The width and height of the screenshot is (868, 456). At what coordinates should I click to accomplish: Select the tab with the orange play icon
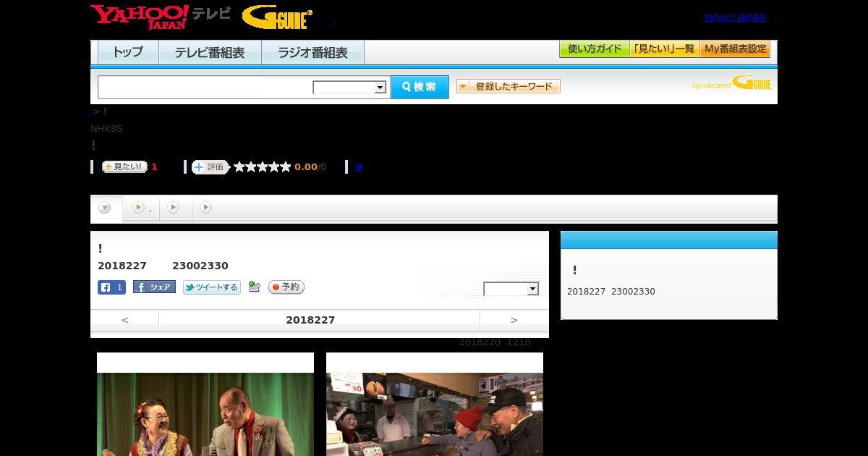141,208
